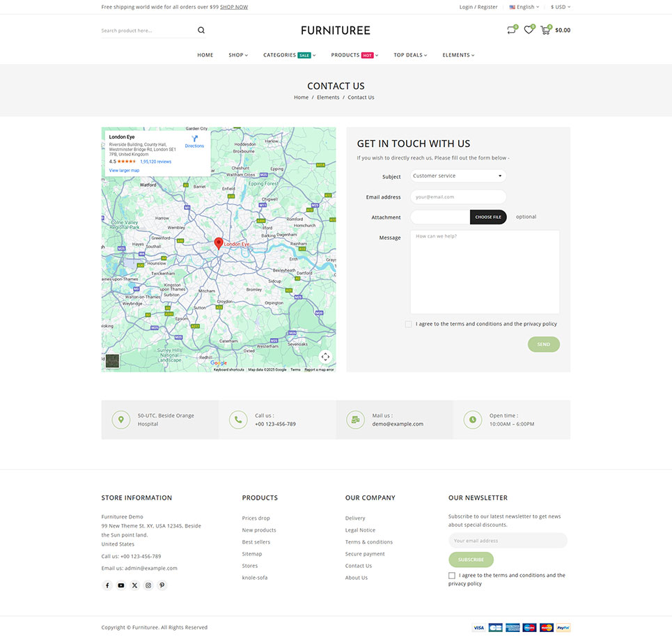Open the Secure payment footer link

(365, 554)
